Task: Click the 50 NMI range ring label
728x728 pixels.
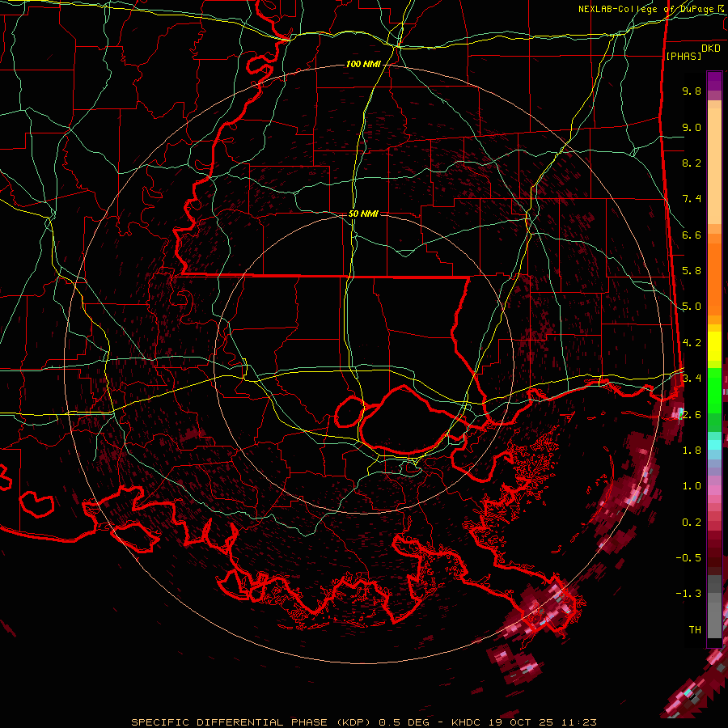Action: pyautogui.click(x=363, y=214)
